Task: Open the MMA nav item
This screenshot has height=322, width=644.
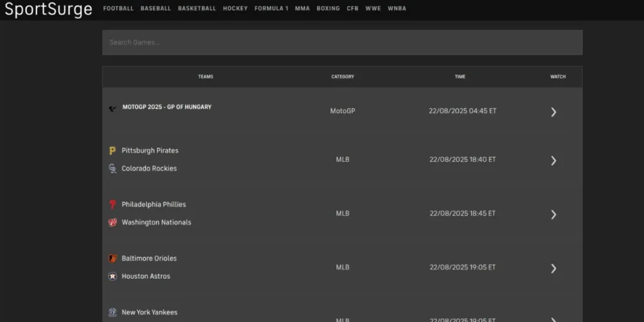Action: tap(303, 8)
